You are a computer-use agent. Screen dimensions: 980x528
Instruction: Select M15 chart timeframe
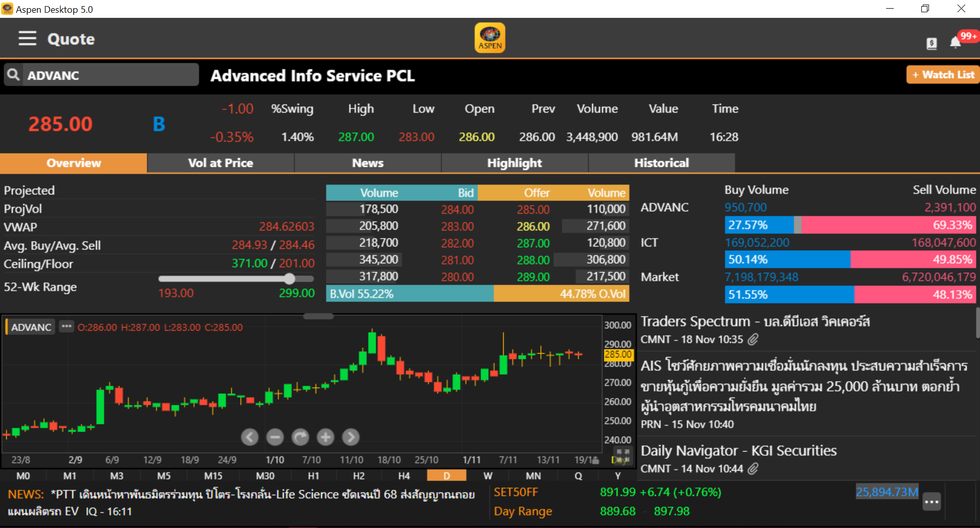tap(213, 475)
